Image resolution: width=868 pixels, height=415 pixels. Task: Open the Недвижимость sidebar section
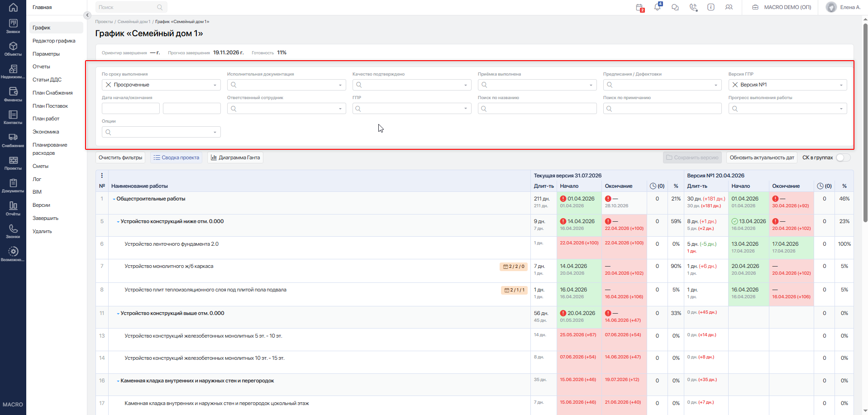pyautogui.click(x=13, y=72)
